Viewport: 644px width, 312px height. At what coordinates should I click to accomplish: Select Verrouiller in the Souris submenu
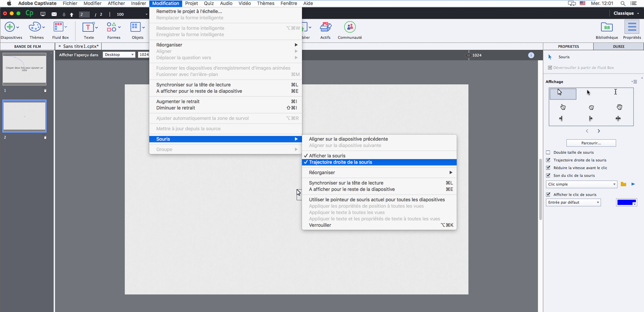pyautogui.click(x=320, y=225)
